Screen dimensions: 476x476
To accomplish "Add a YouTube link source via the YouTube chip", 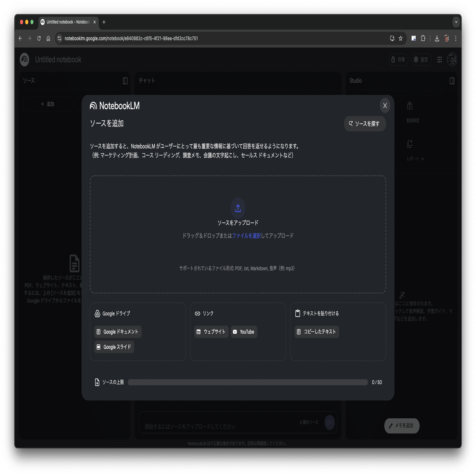I will point(244,331).
